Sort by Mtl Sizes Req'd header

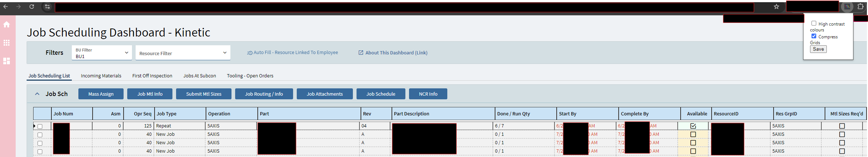(x=846, y=114)
